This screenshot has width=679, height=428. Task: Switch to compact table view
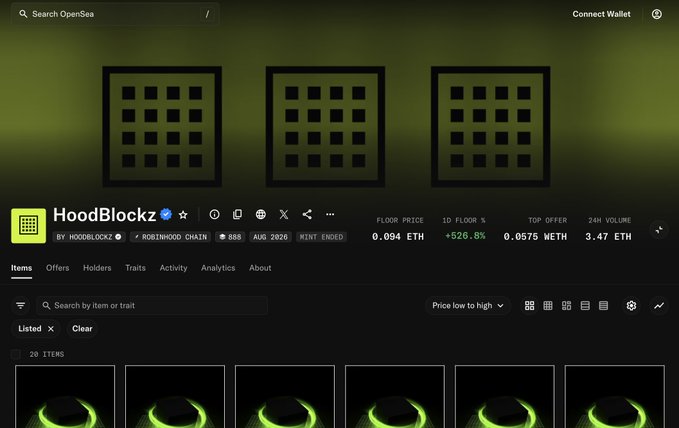pos(603,305)
